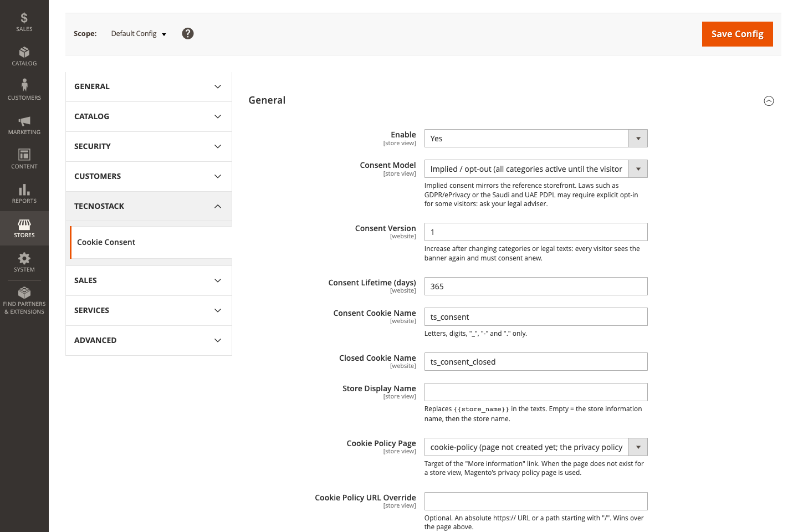Open the Reports bar chart icon menu

click(24, 194)
